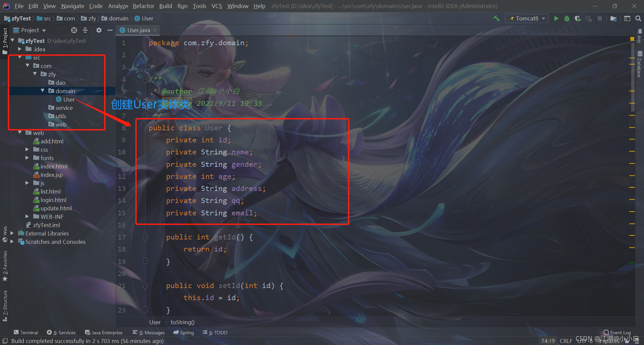Viewport: 644px width, 345px height.
Task: Close the User.java tab
Action: pos(155,30)
